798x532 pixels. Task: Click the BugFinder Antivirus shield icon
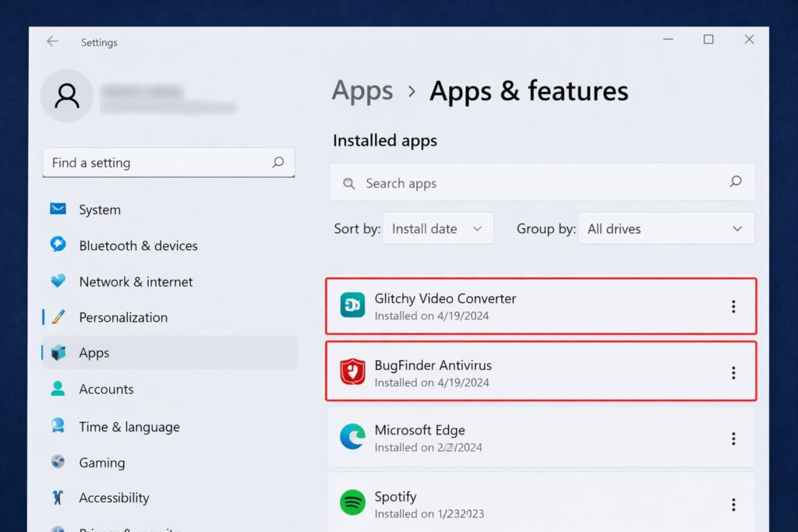coord(352,372)
